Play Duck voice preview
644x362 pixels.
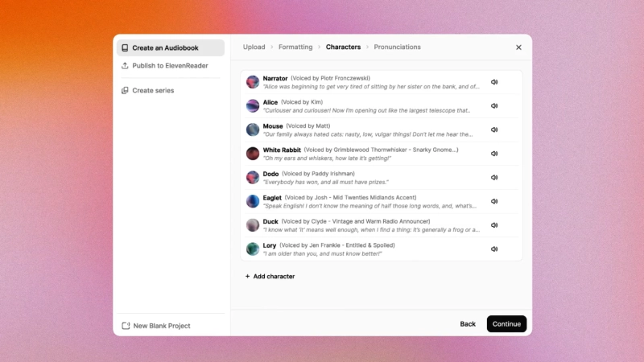494,225
